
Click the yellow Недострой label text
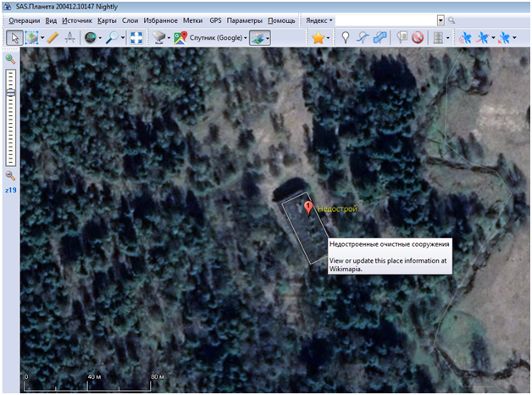(x=337, y=209)
